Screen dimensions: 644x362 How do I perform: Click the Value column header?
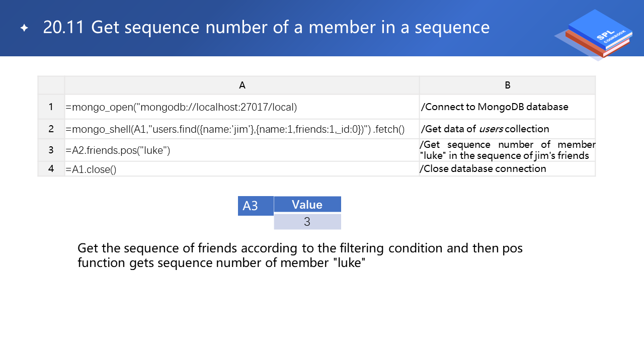click(x=307, y=205)
